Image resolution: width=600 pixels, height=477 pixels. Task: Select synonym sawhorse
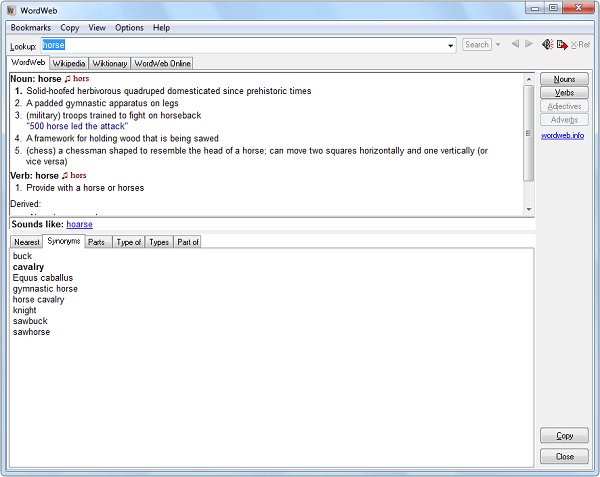(31, 332)
